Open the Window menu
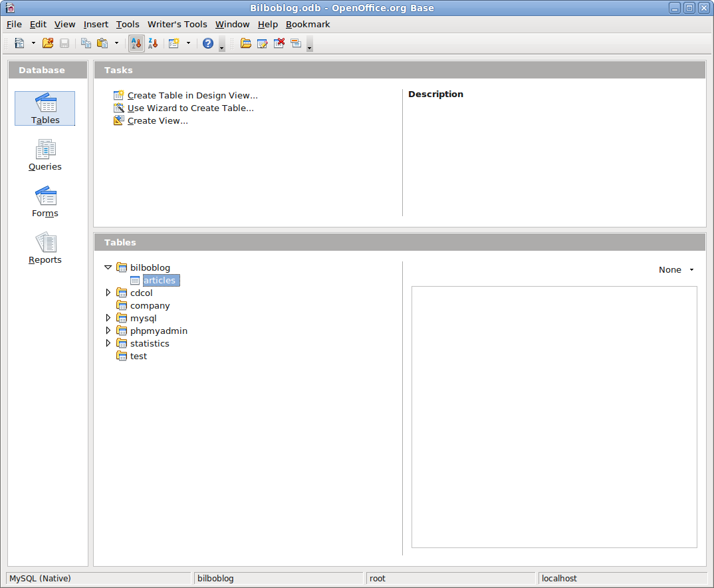Screen dimensions: 714x588 (x=232, y=24)
